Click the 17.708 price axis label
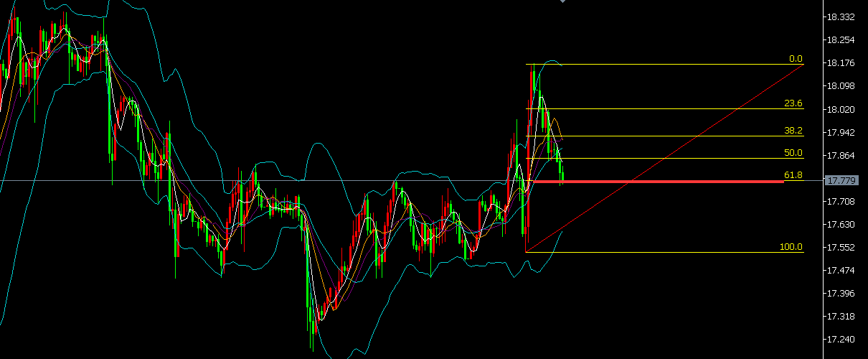This screenshot has height=359, width=868. click(841, 201)
